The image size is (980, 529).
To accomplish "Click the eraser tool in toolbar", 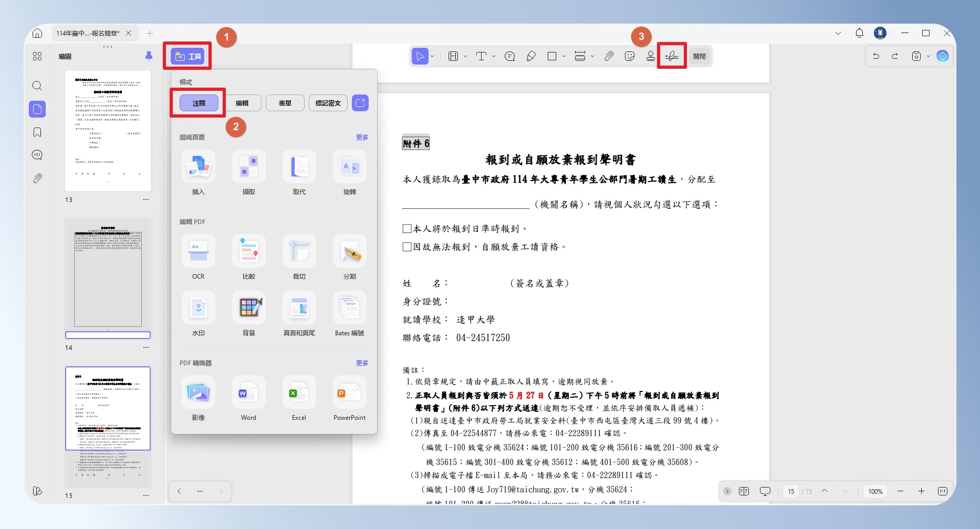I will click(531, 56).
